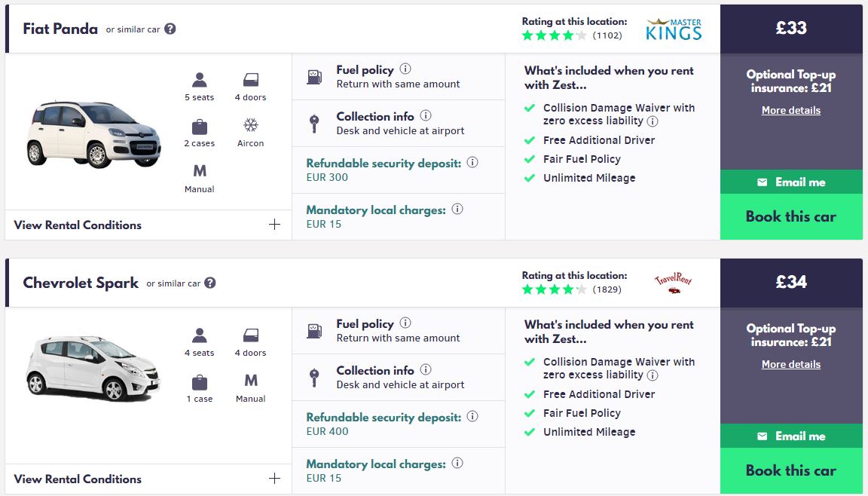Click Mandatory local charges info for Chevrolet Spark
Viewport: 868px width, 496px height.
pyautogui.click(x=457, y=464)
